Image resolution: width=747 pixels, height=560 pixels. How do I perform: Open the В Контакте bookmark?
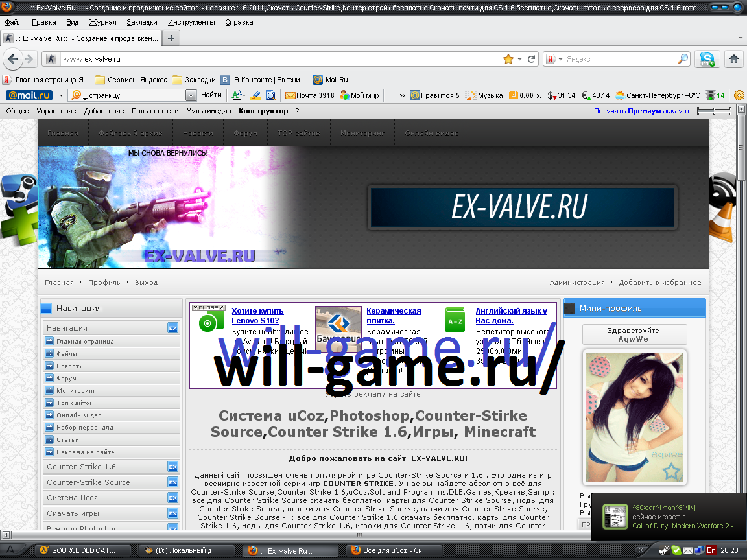[x=263, y=80]
